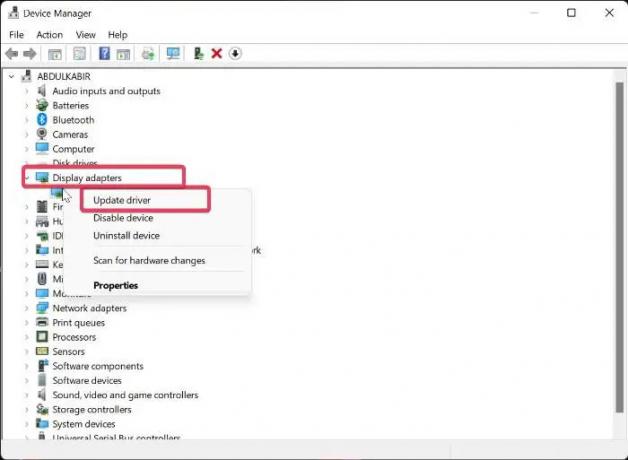Click the Back arrow toolbar icon
This screenshot has width=628, height=460.
tap(12, 53)
